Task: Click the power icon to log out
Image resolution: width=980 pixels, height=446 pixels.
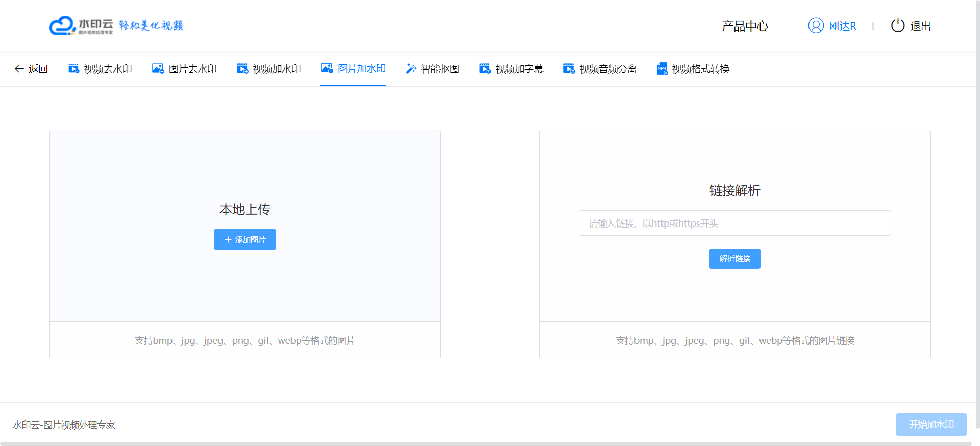Action: tap(897, 26)
